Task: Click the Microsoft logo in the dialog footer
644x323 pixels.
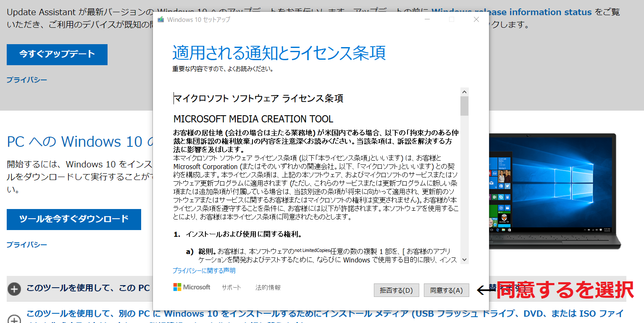Action: 192,287
